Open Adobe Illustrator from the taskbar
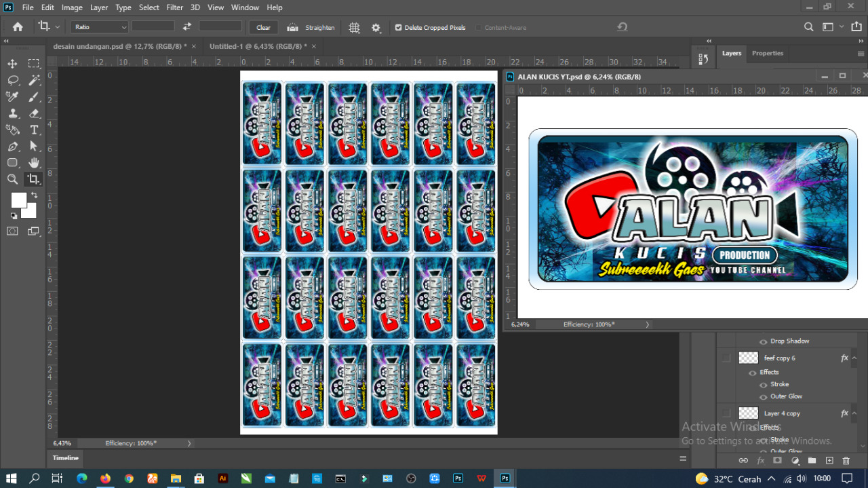This screenshot has width=868, height=488. click(222, 478)
